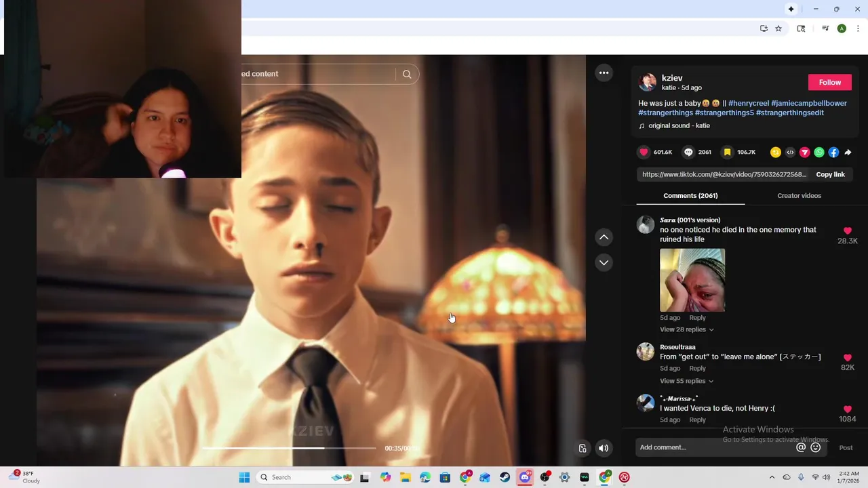Image resolution: width=868 pixels, height=488 pixels.
Task: Select the Comments (2061) tab
Action: (690, 196)
